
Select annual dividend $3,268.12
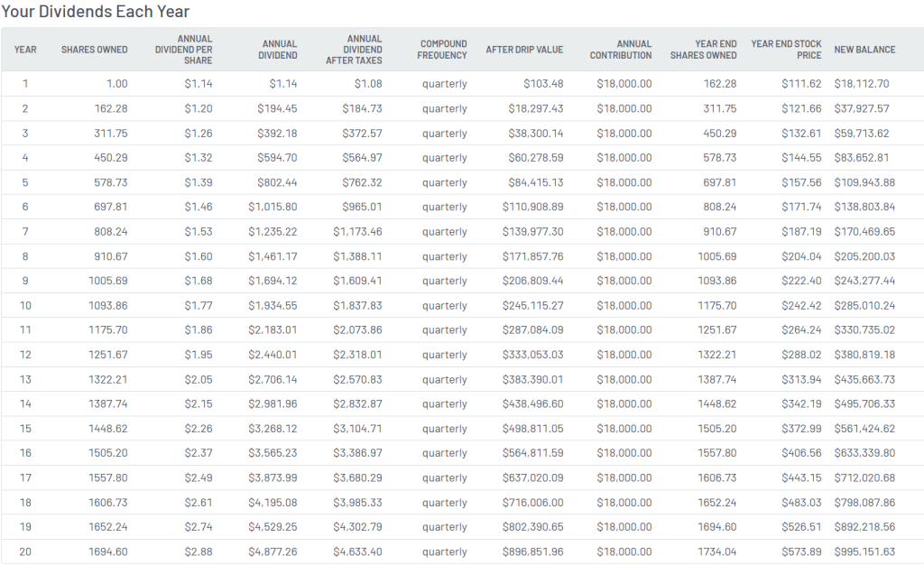coord(273,429)
